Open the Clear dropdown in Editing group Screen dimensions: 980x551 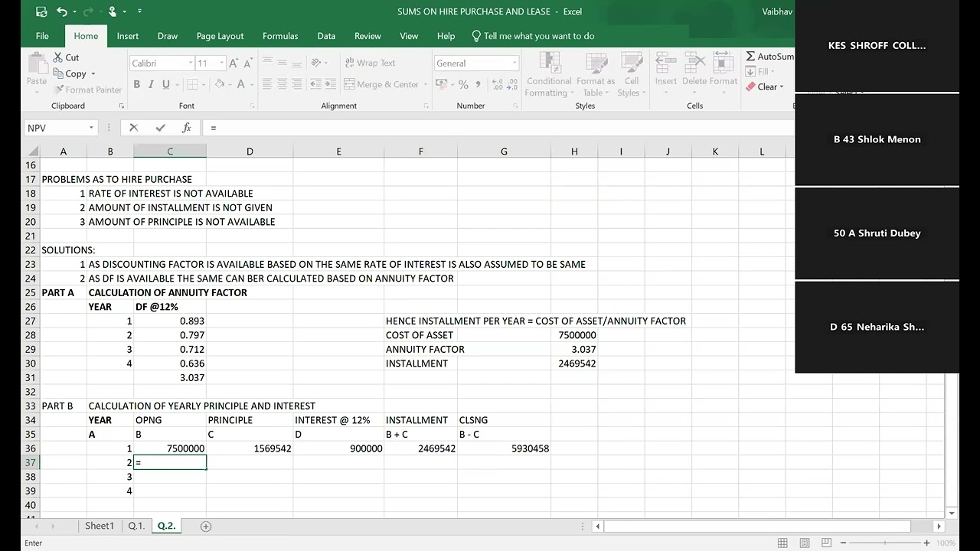point(781,87)
